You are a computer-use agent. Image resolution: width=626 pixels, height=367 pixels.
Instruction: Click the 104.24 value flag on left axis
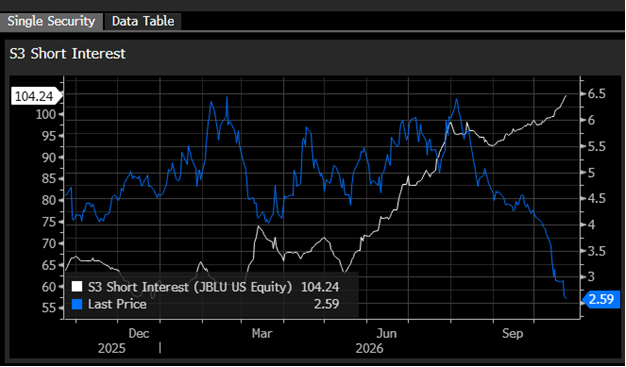[37, 97]
